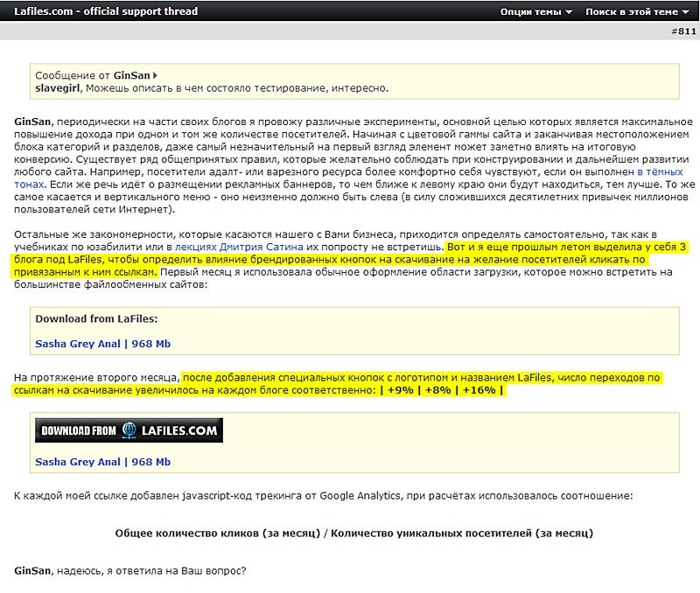Screen dimensions: 700x593
Task: Click the view-post arrow icon after GinSan
Action: (x=155, y=75)
